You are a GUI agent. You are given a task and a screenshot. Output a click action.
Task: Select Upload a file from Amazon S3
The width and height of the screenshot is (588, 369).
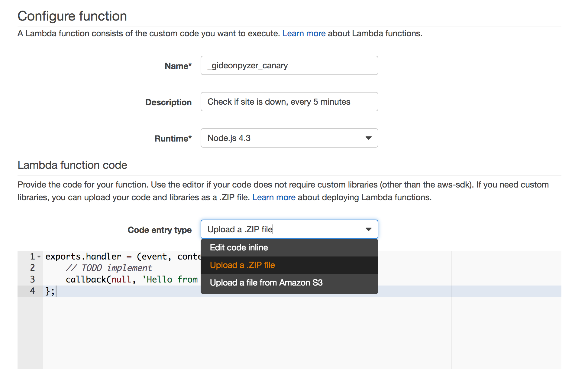(266, 282)
